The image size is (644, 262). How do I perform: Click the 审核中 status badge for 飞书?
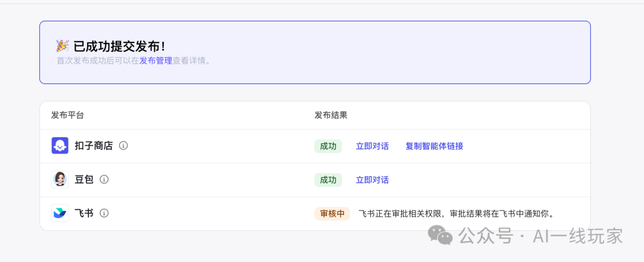[332, 214]
